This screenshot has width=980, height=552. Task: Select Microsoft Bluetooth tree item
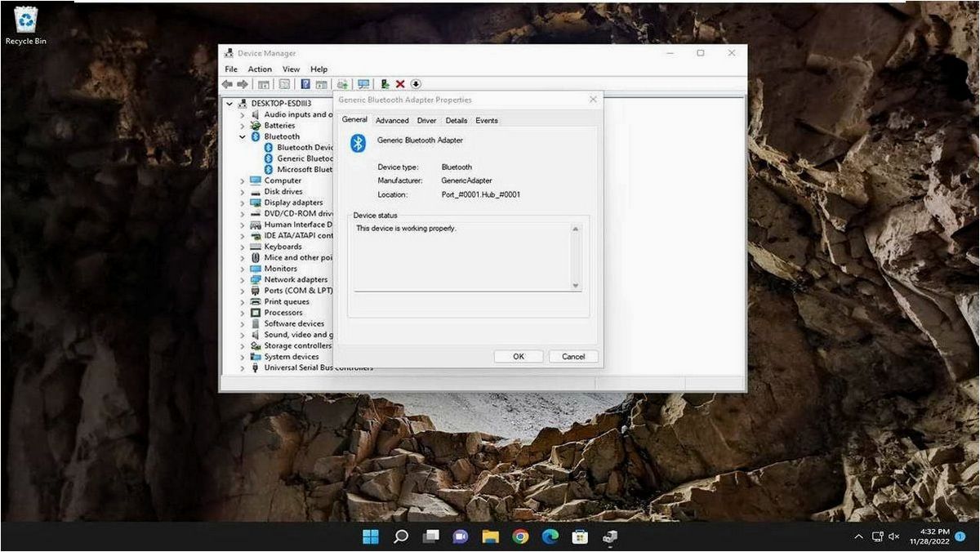305,170
